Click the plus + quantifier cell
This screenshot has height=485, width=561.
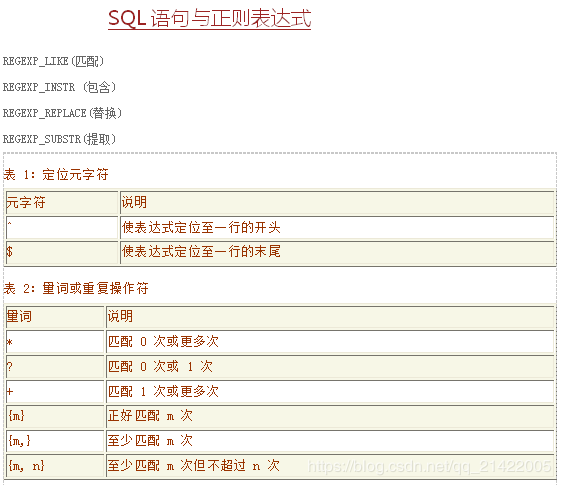pos(55,392)
